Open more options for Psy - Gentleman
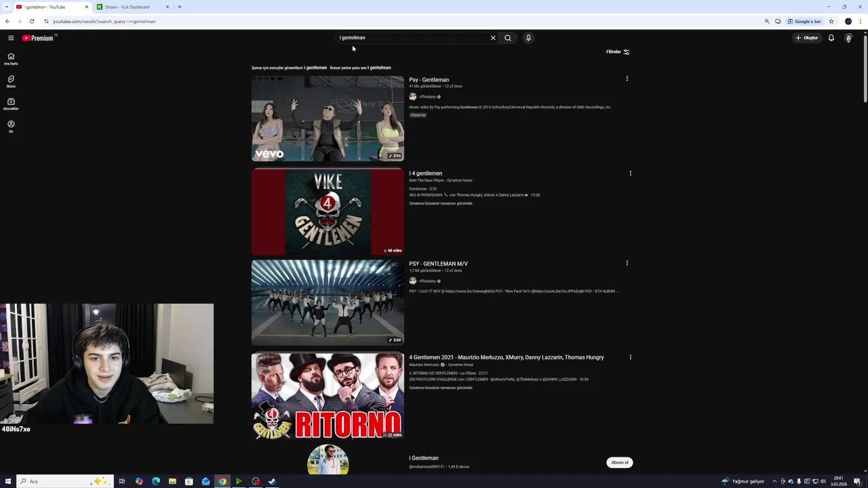868x488 pixels. (x=627, y=79)
